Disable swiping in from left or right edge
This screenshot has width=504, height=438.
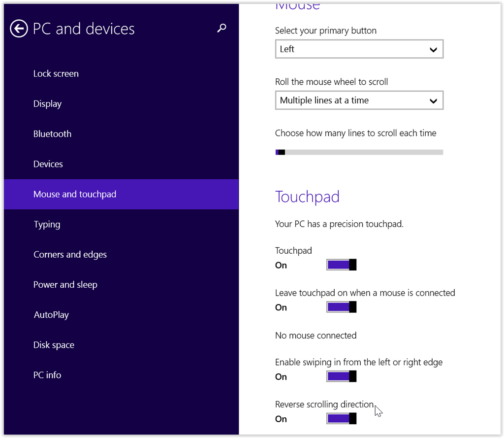(x=342, y=376)
